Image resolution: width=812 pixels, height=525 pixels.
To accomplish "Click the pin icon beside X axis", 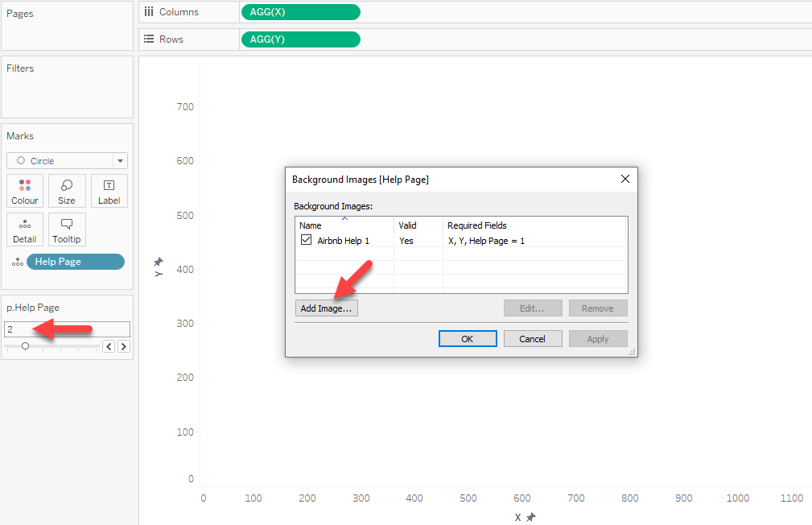I will [531, 517].
